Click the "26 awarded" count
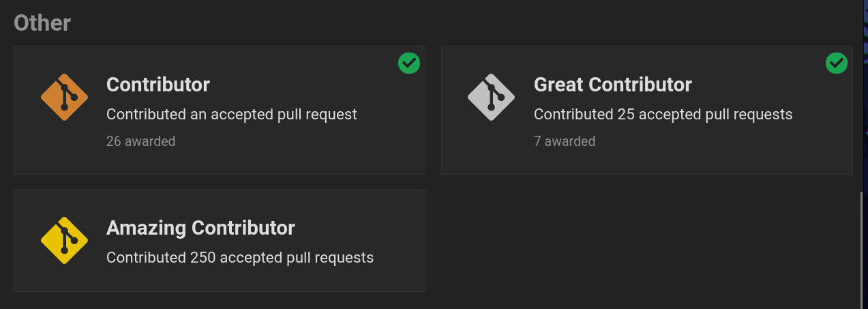The image size is (868, 309). click(140, 141)
